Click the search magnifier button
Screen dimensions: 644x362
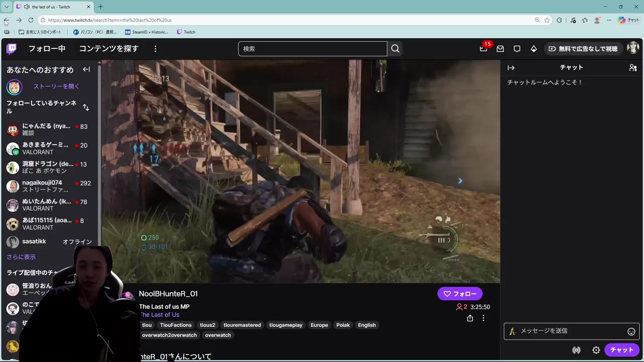point(395,49)
